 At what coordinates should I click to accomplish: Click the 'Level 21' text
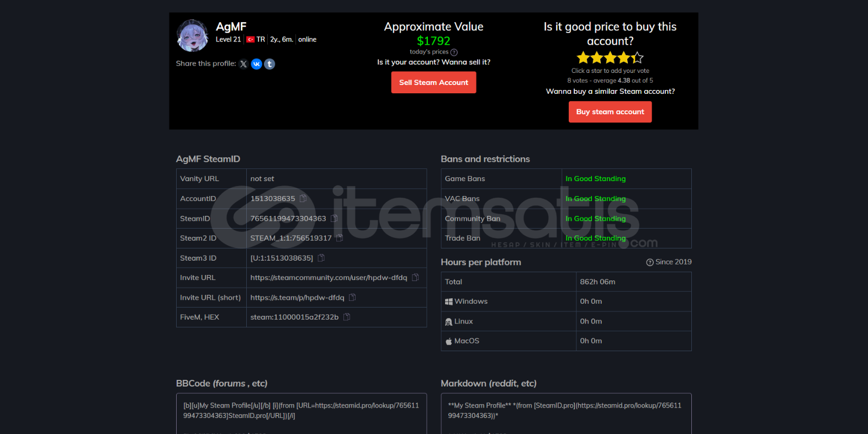[228, 40]
